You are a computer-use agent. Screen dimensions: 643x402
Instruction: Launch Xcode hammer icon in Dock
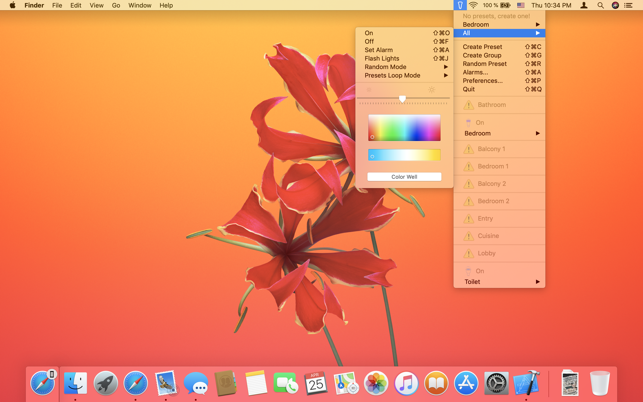(x=527, y=382)
